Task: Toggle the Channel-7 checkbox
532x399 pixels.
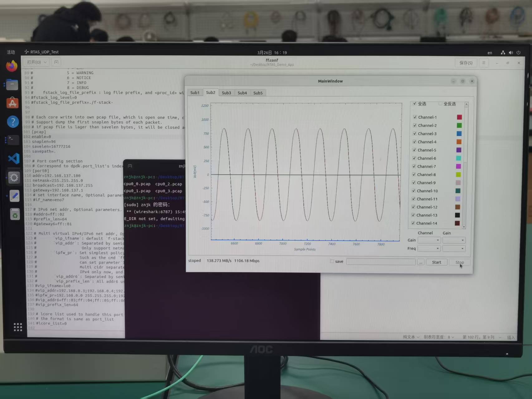Action: pyautogui.click(x=414, y=166)
